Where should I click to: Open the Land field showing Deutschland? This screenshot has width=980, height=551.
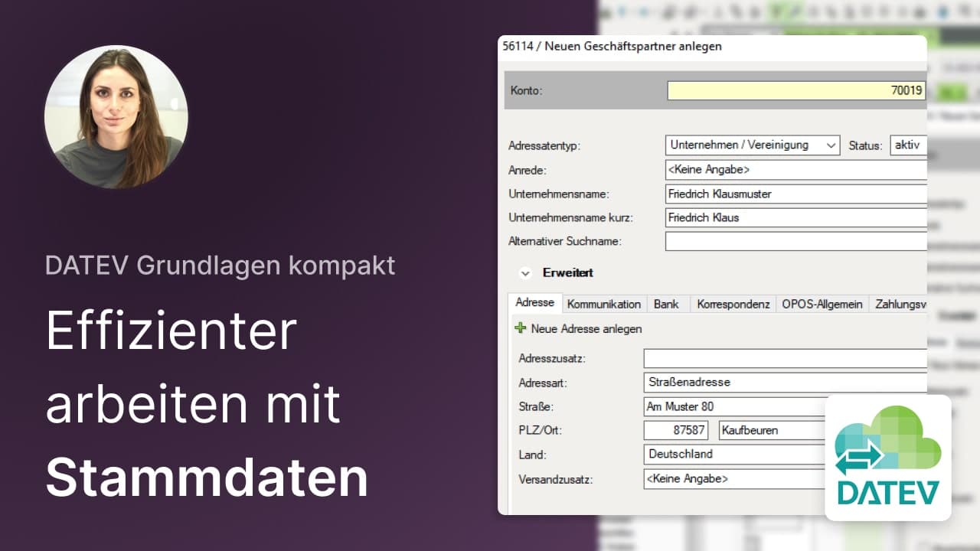click(735, 454)
